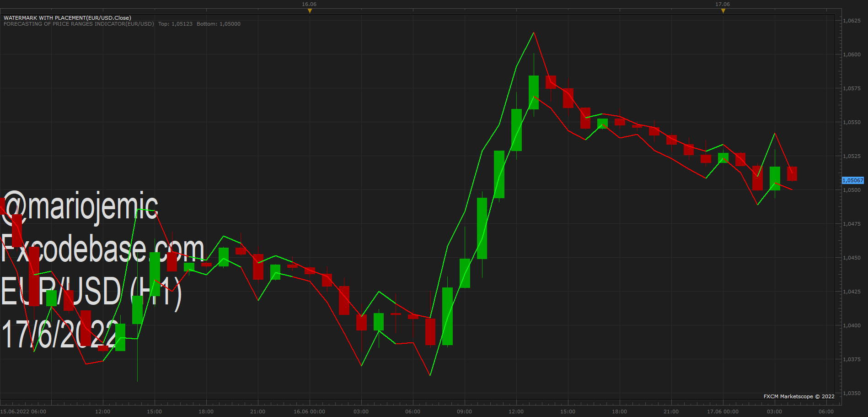Select the FORECASTING OF PRICE RANGES INDICATOR label
Screen dimensions: 868x417
79,24
